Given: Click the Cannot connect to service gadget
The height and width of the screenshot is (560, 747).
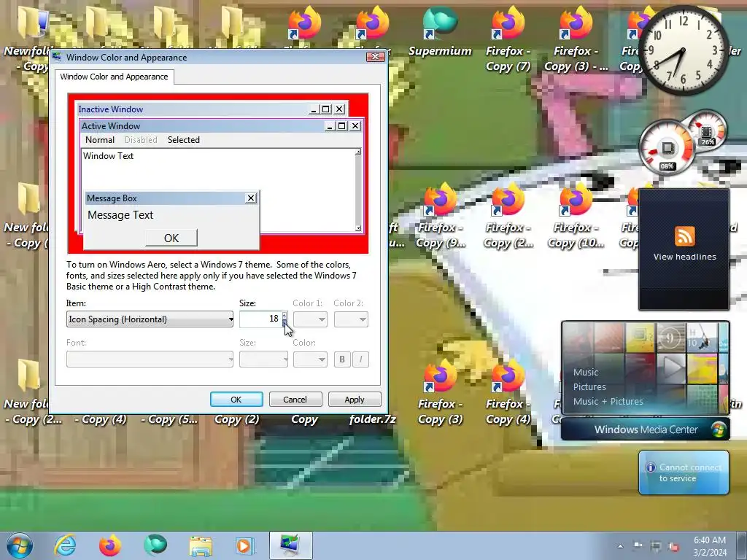Looking at the screenshot, I should click(684, 472).
